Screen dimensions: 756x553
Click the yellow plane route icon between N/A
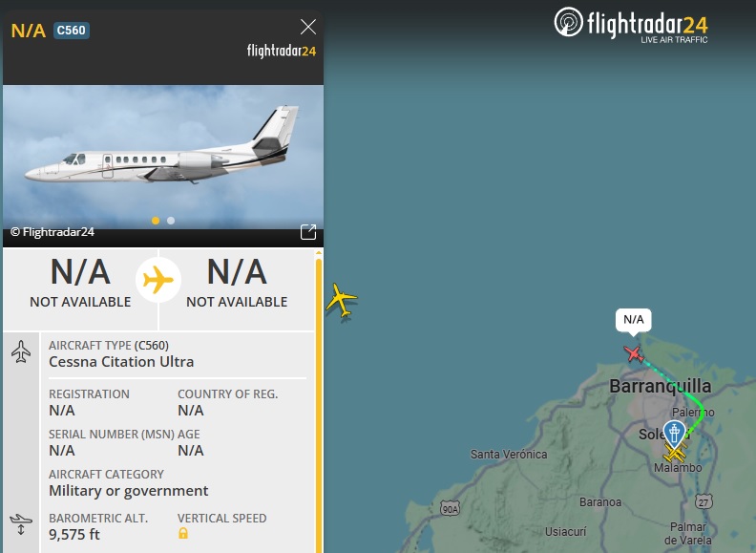[x=158, y=280]
